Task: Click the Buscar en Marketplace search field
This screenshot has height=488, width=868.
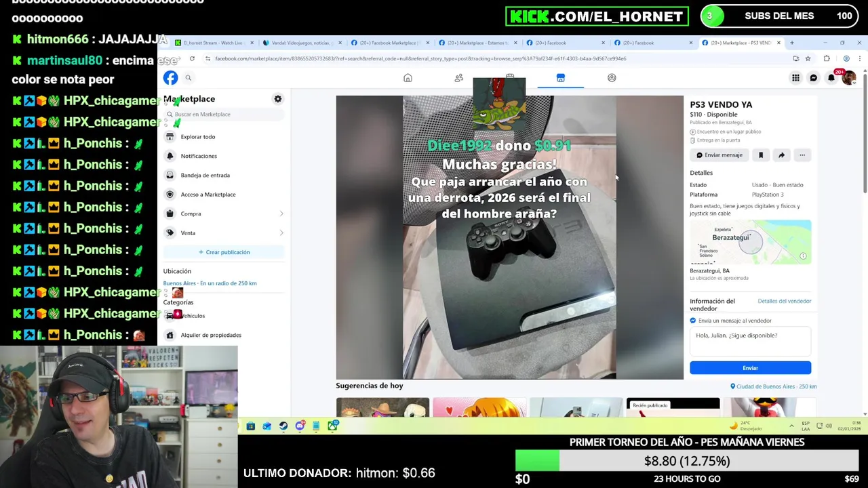Action: tap(224, 115)
